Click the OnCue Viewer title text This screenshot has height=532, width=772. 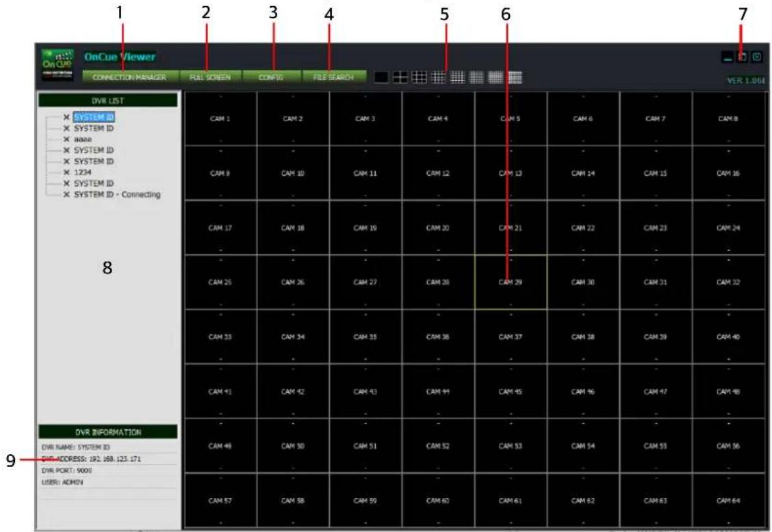point(120,57)
